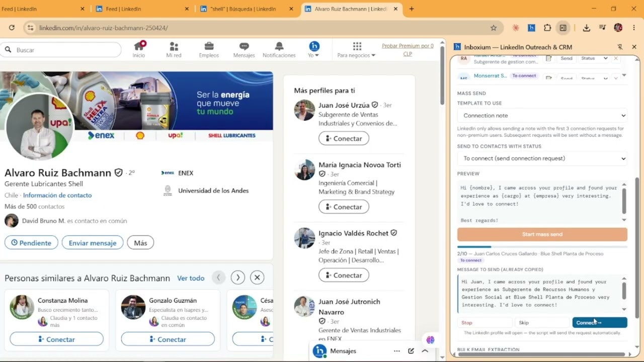Close the "shell" Búsqueda tab
This screenshot has height=362, width=644.
coord(291,9)
